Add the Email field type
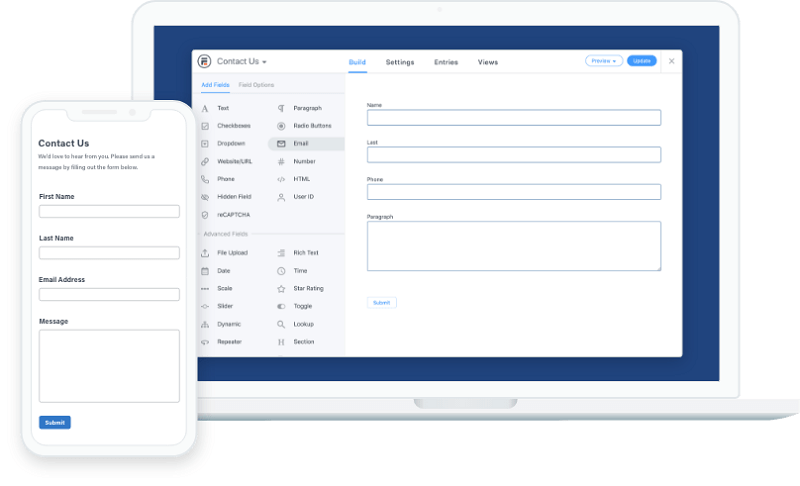 [300, 144]
